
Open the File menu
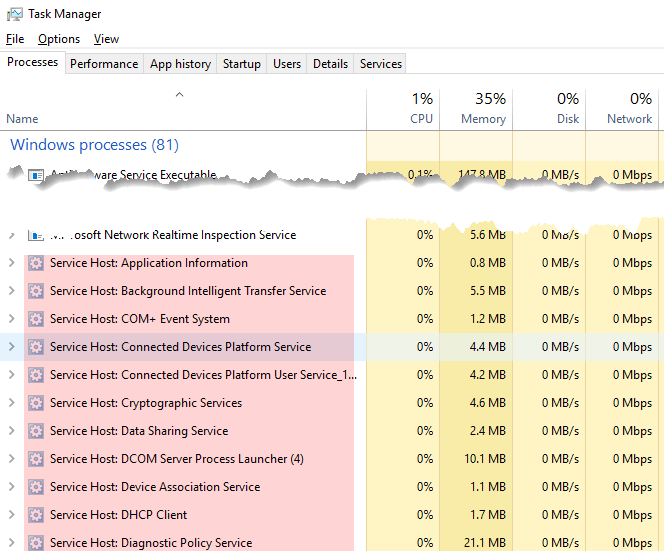(15, 39)
